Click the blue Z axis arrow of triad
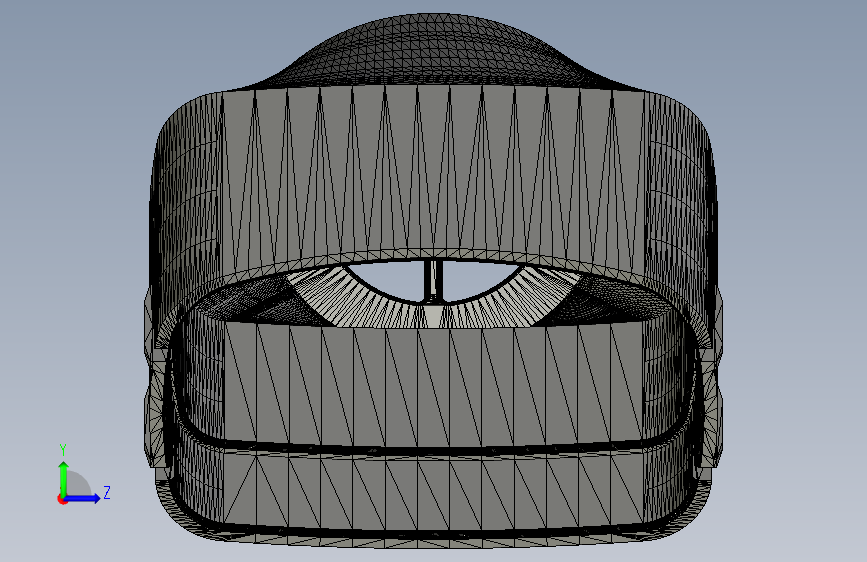Image resolution: width=867 pixels, height=562 pixels. pos(83,498)
